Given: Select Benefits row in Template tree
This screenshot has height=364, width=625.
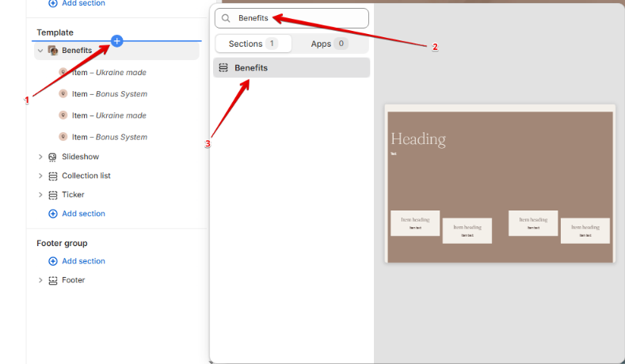Looking at the screenshot, I should (116, 51).
